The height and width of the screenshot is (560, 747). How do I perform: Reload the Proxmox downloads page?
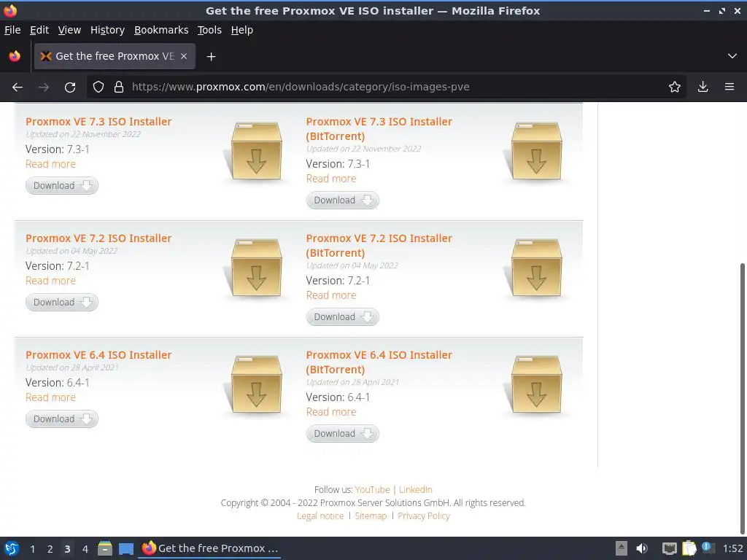pyautogui.click(x=70, y=87)
